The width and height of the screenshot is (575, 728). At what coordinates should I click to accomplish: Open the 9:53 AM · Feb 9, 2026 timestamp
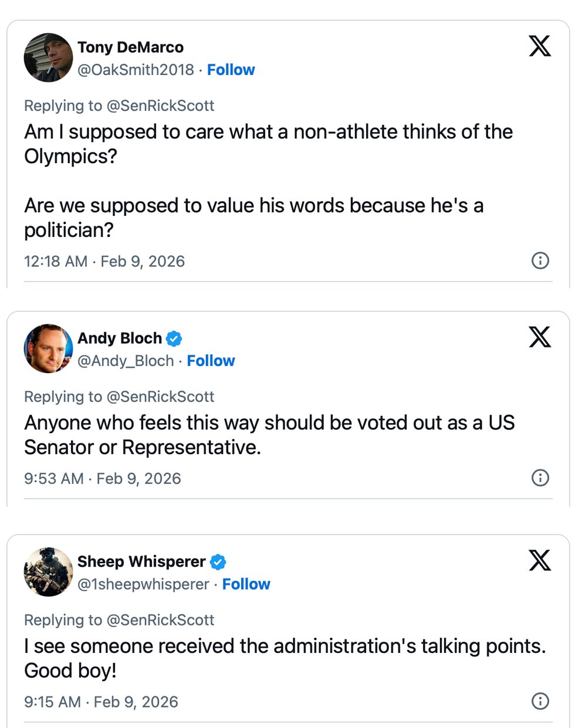tap(103, 479)
